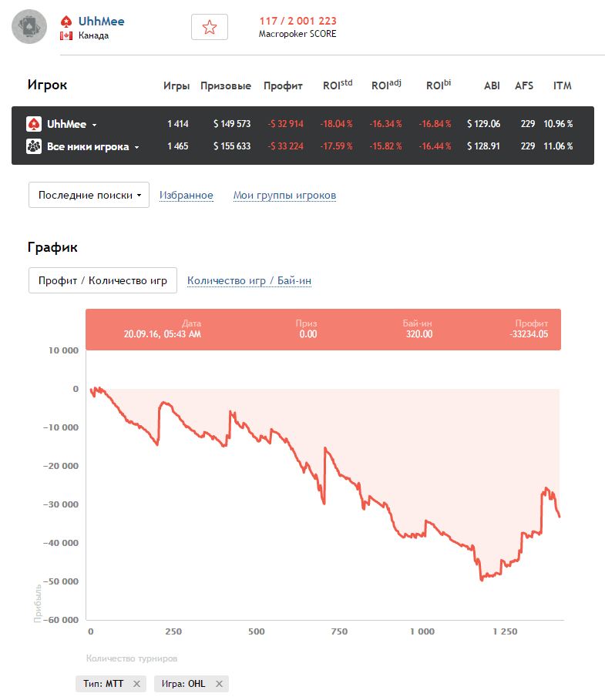Remove the Тип: MTT filter tag
Screen dimensions: 605x700
pos(137,684)
